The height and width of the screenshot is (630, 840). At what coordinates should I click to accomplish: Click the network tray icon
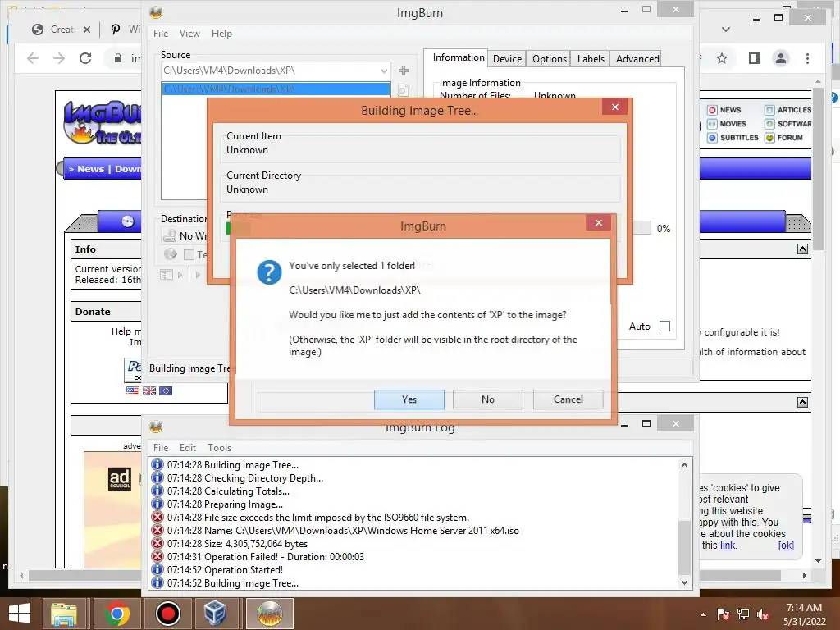point(743,614)
